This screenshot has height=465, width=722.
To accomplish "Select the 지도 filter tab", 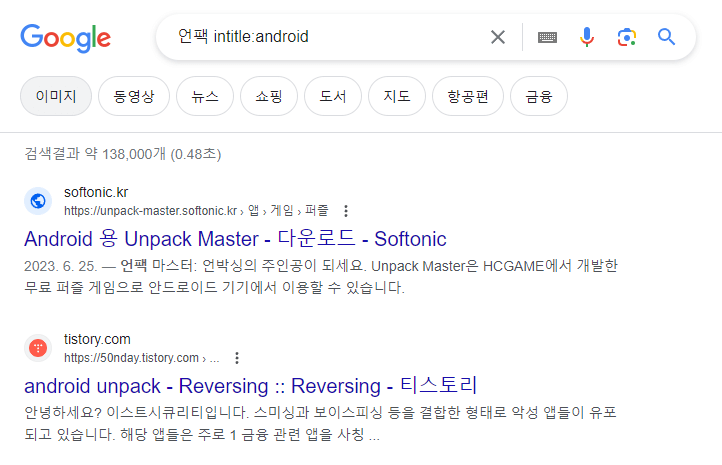I will (x=397, y=96).
